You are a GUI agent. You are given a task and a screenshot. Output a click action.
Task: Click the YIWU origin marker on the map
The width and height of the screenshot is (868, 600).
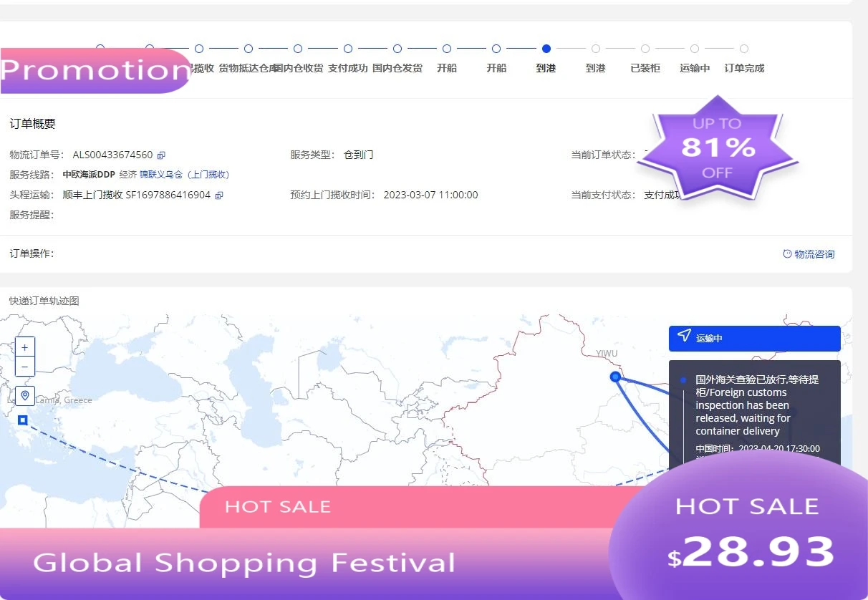tap(614, 377)
